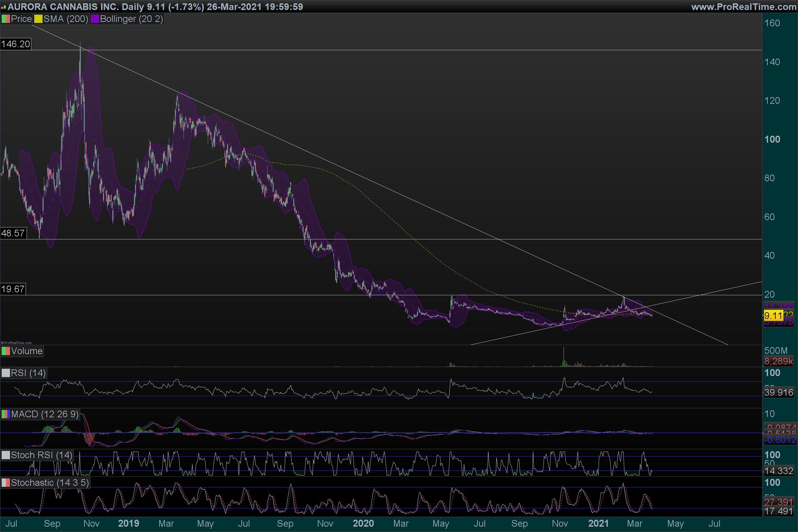798x532 pixels.
Task: Click the purple Bollinger legend icon
Action: tap(95, 19)
